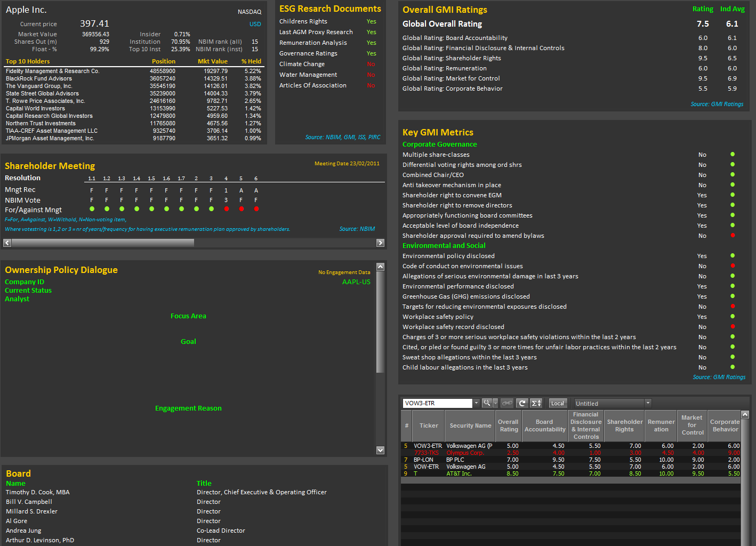Screen dimensions: 756x546
Task: Click Articles Of Association document entry
Action: [313, 85]
